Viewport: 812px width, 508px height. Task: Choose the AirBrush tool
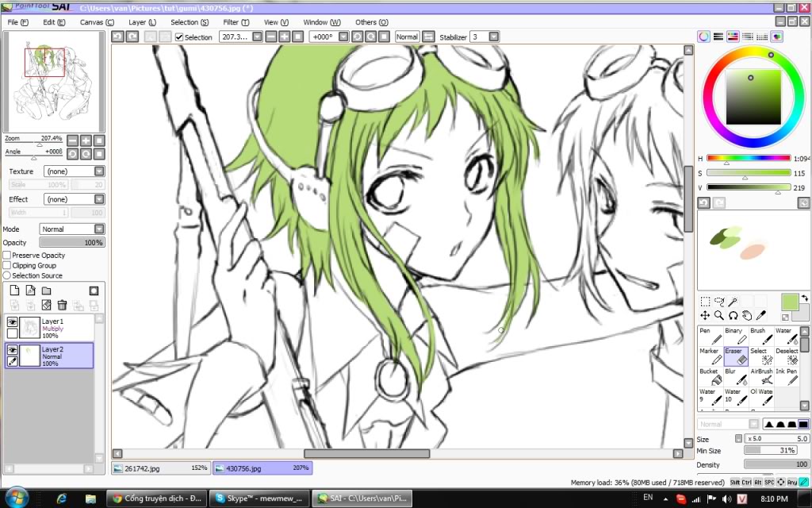click(x=761, y=376)
